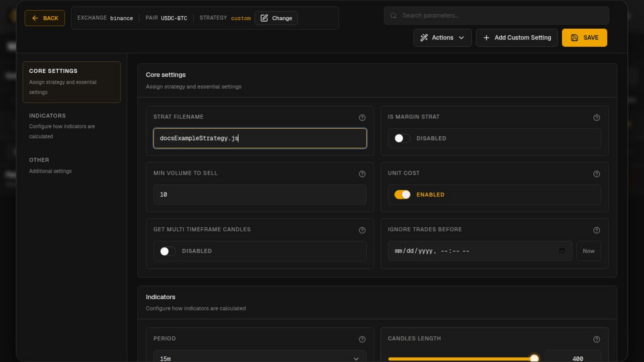Click the search magnifier icon
Screen dimensions: 644x362
tap(393, 16)
